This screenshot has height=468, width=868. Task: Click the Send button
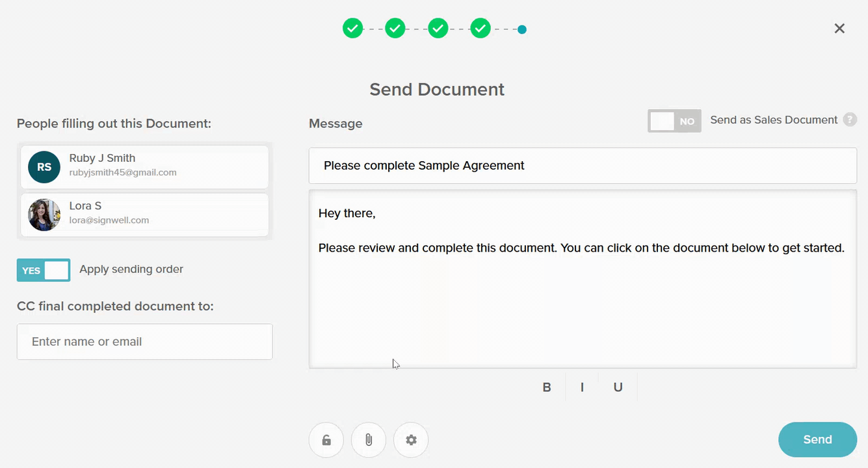coord(817,439)
